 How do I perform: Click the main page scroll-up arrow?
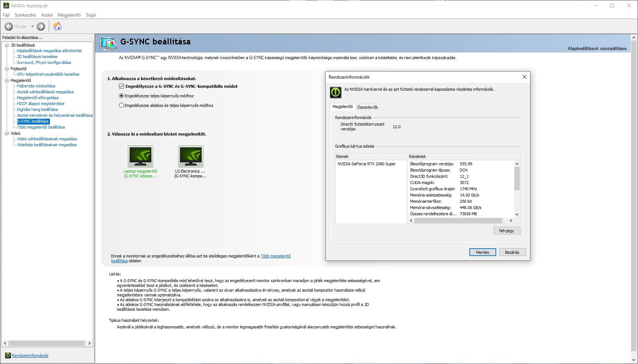pyautogui.click(x=634, y=37)
